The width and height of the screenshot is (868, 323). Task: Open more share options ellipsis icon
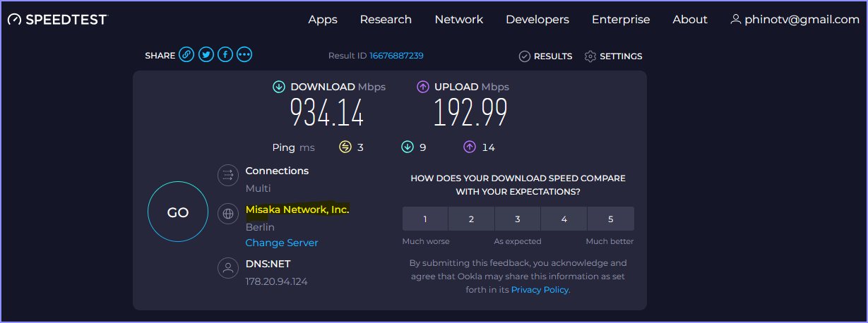point(244,54)
